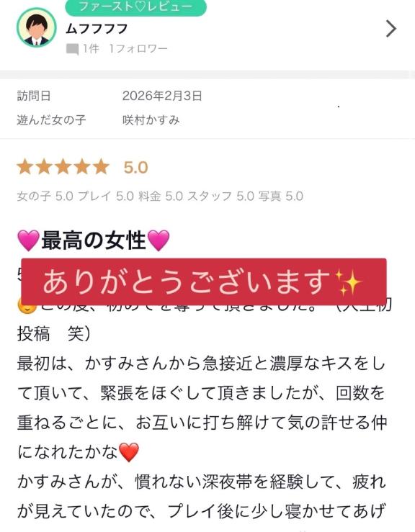The width and height of the screenshot is (415, 532).
Task: Click the fifth gold rating star
Action: (101, 167)
